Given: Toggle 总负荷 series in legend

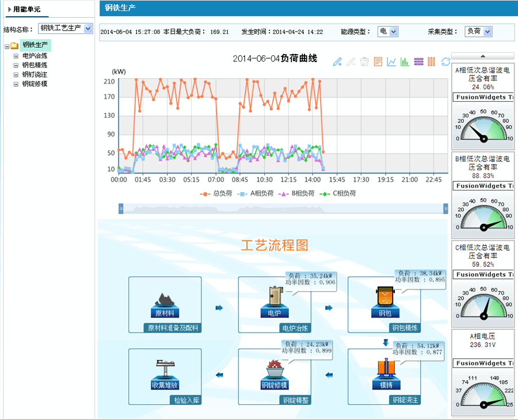Looking at the screenshot, I should [x=216, y=193].
